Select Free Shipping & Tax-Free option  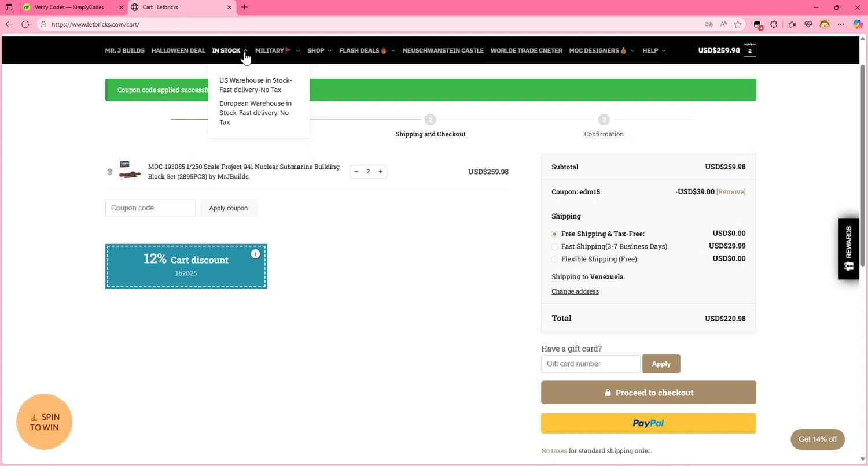554,234
